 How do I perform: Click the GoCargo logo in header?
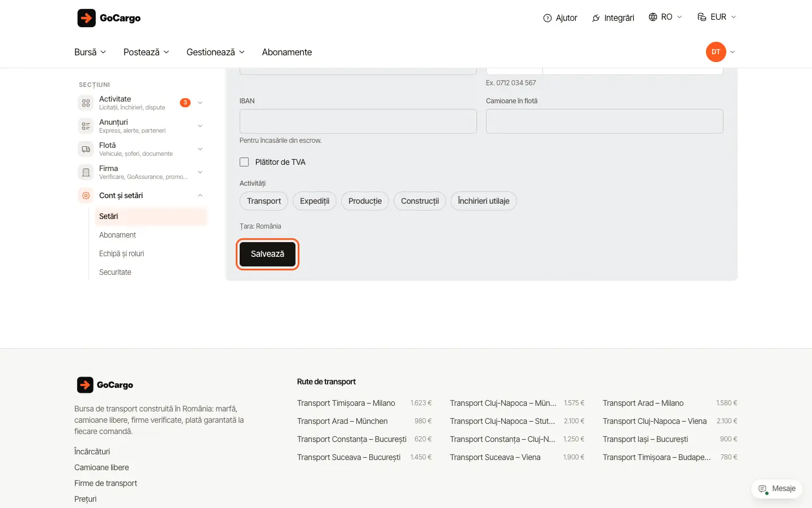coord(109,18)
